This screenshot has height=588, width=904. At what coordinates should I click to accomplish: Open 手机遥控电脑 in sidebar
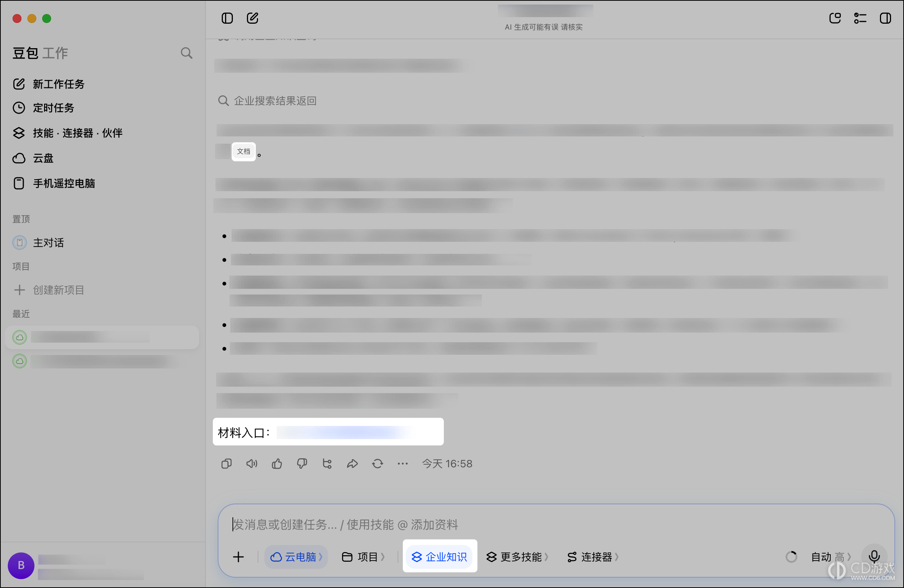pos(54,183)
